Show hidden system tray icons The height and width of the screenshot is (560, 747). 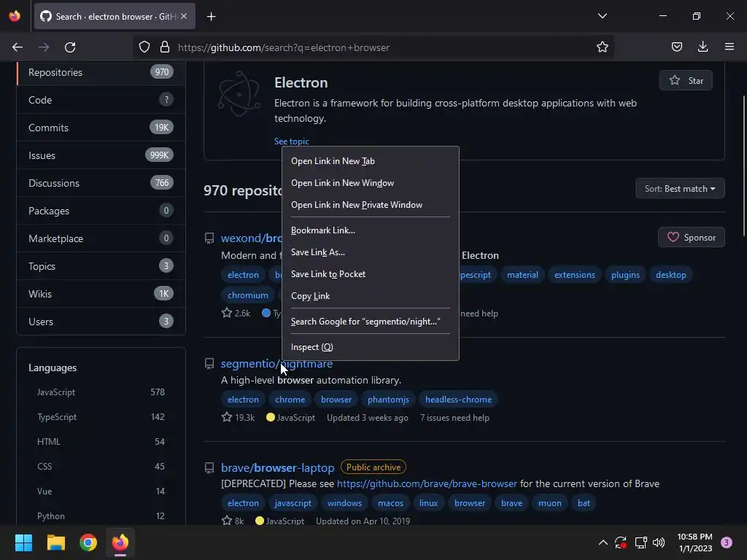click(x=603, y=542)
